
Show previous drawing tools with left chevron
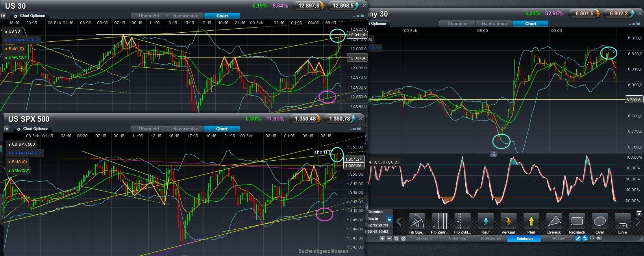[x=399, y=222]
